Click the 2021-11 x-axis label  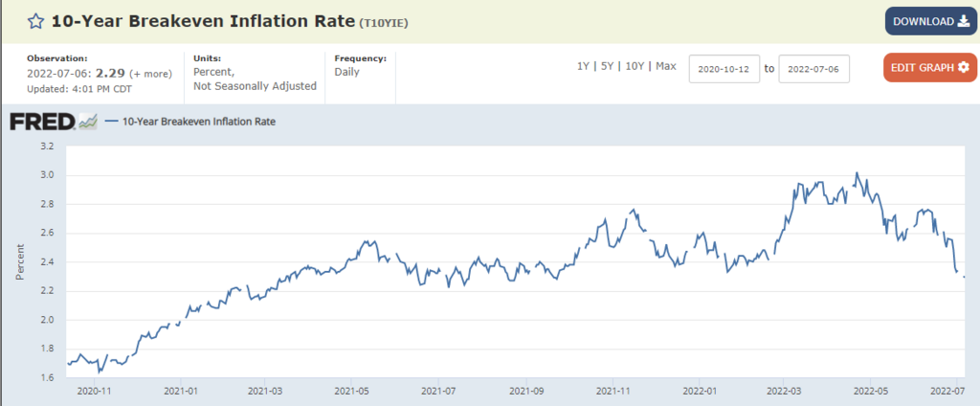pos(613,391)
